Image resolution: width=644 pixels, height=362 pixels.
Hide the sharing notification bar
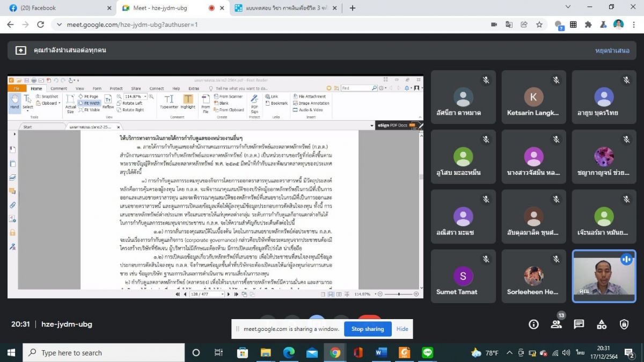(x=402, y=329)
